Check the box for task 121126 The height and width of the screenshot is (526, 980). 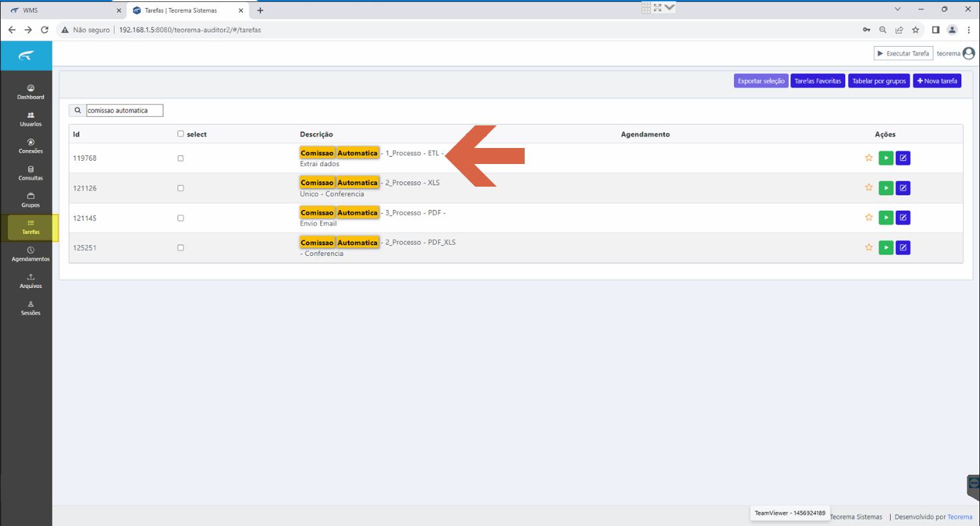click(181, 188)
